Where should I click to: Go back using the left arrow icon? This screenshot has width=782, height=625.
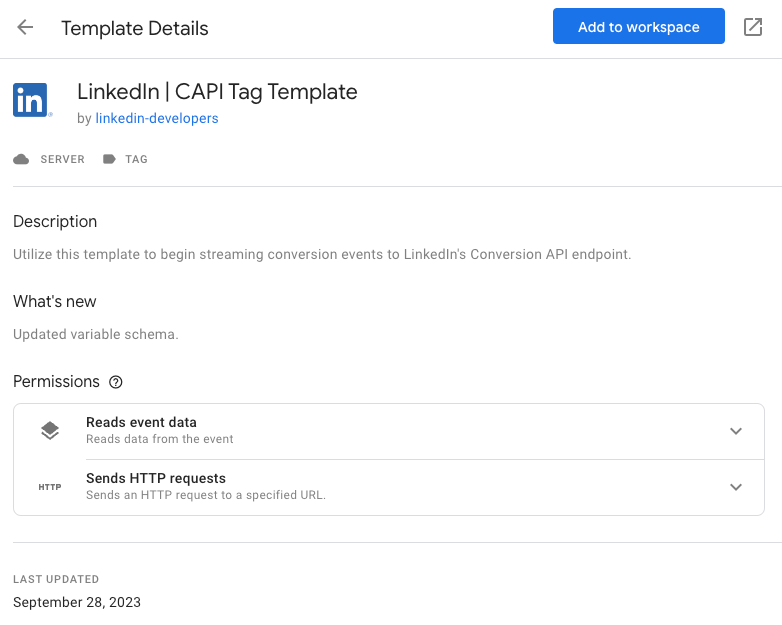(x=25, y=27)
